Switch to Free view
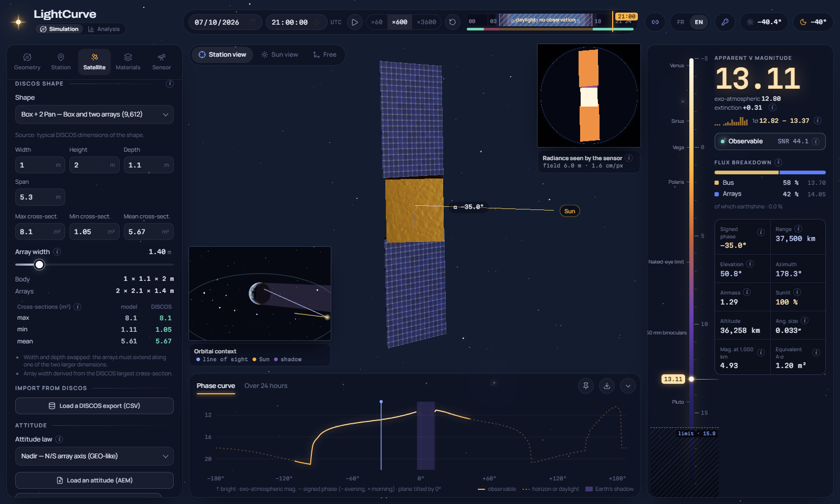 [324, 55]
